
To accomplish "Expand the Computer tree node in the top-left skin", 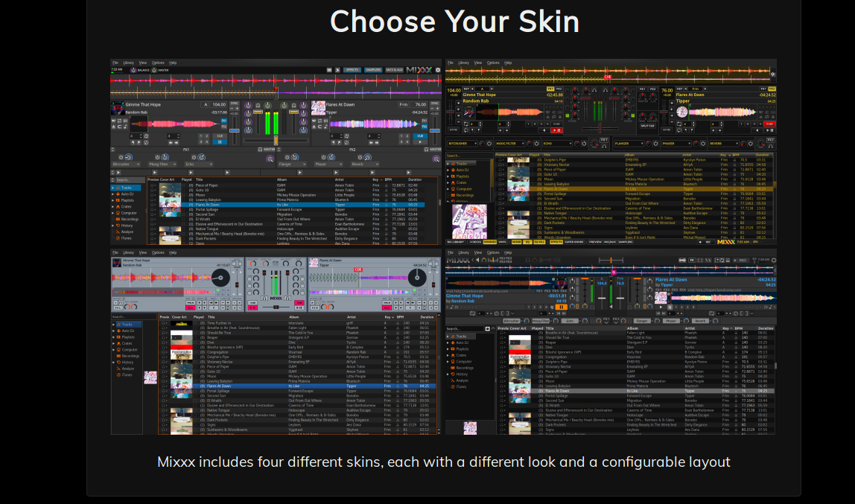I will [x=113, y=213].
